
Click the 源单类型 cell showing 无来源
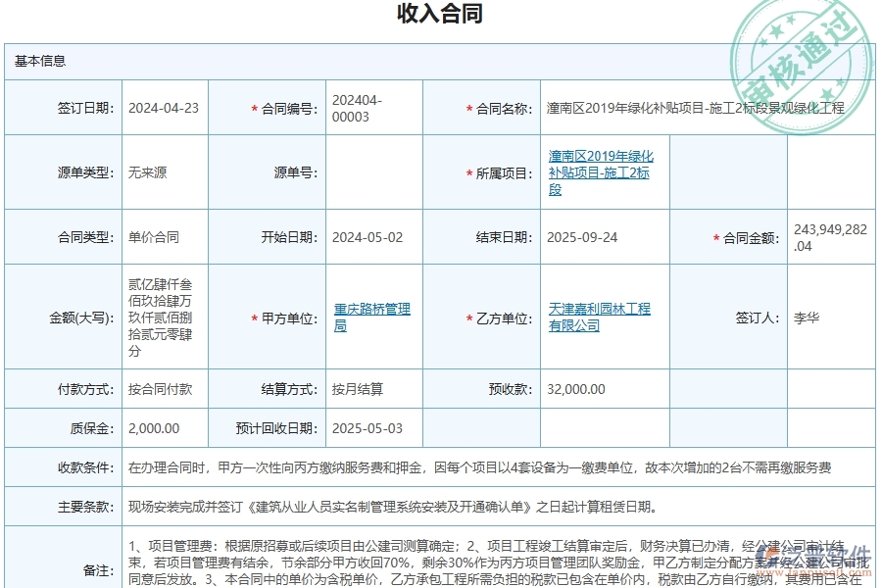tap(147, 171)
